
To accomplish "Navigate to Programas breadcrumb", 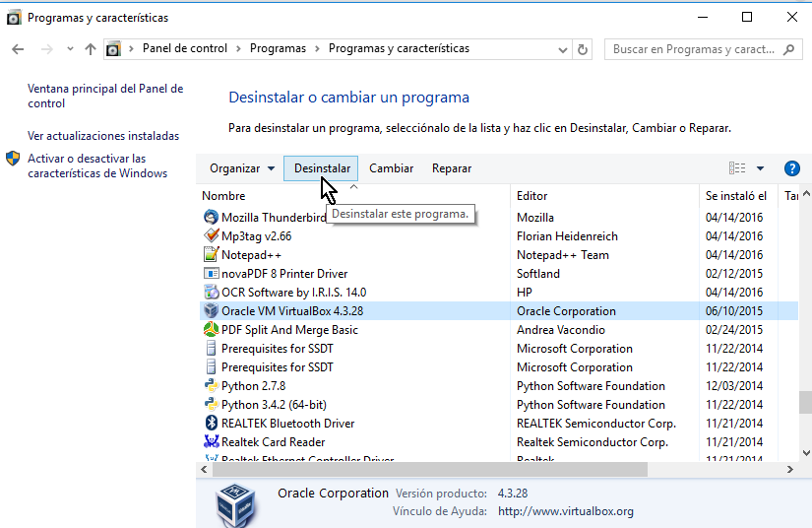I will [278, 48].
